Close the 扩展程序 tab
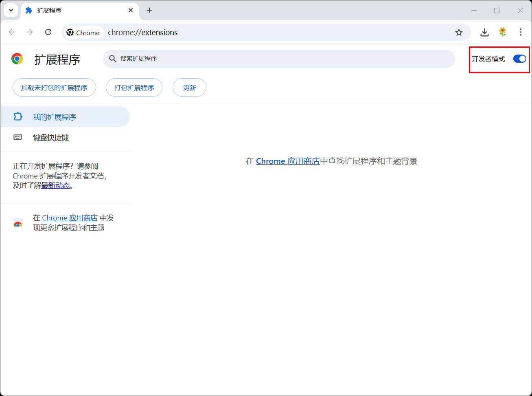Viewport: 532px width, 396px height. click(131, 10)
